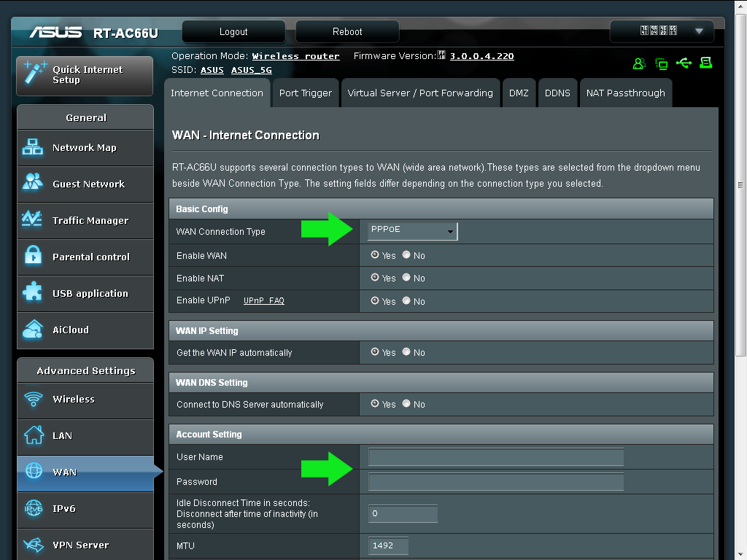Select No for Enable NAT
747x560 pixels.
tap(406, 277)
